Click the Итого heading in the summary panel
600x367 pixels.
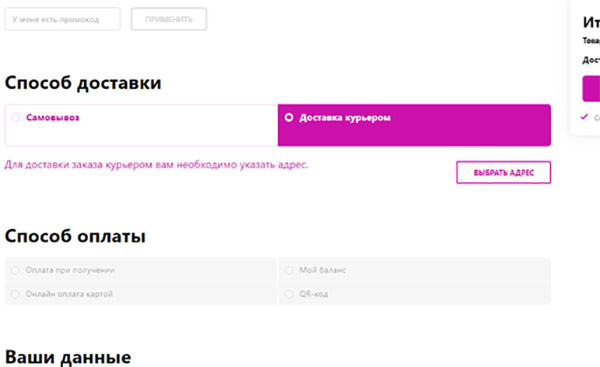pyautogui.click(x=591, y=22)
